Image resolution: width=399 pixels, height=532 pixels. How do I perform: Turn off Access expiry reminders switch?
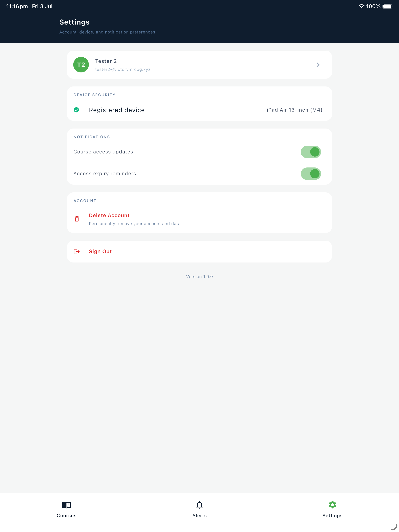(311, 174)
